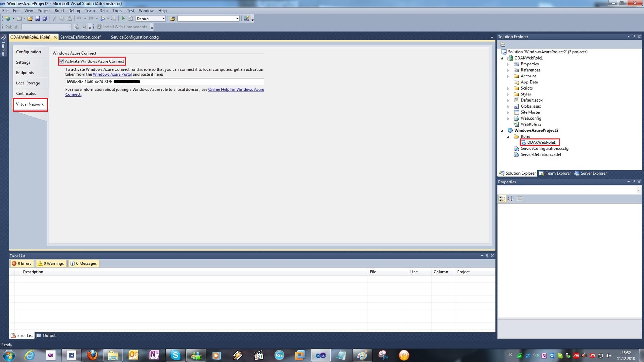Open the Build menu
The height and width of the screenshot is (362, 644).
(x=59, y=11)
